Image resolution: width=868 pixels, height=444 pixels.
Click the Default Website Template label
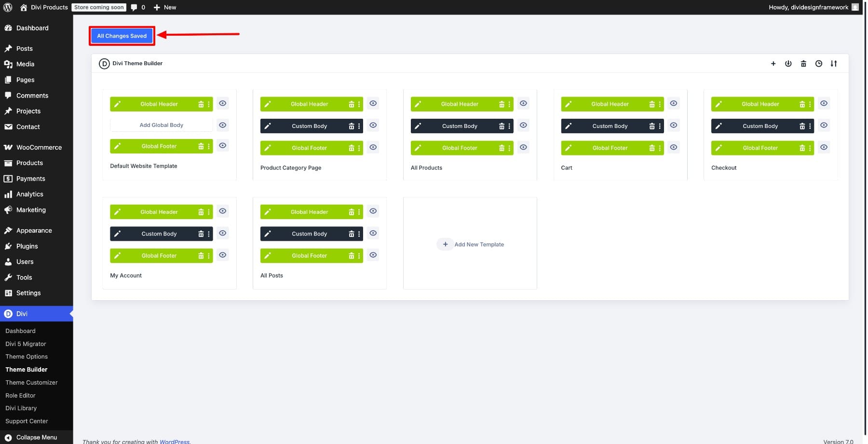tap(144, 166)
